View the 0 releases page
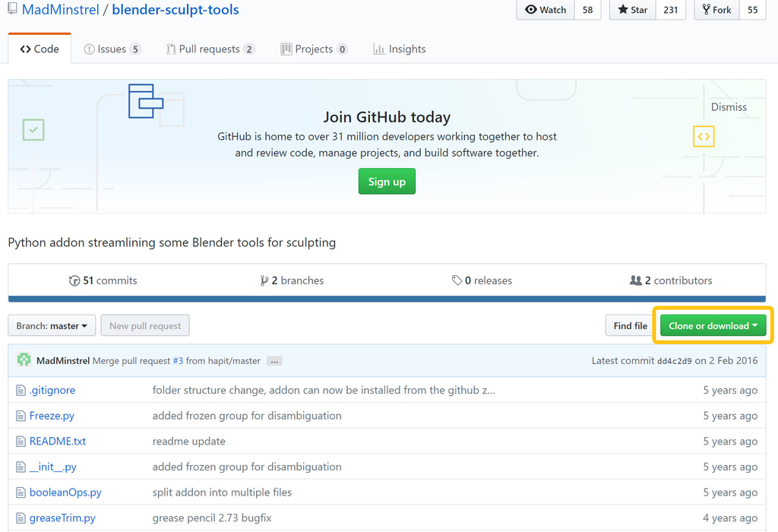 [482, 280]
